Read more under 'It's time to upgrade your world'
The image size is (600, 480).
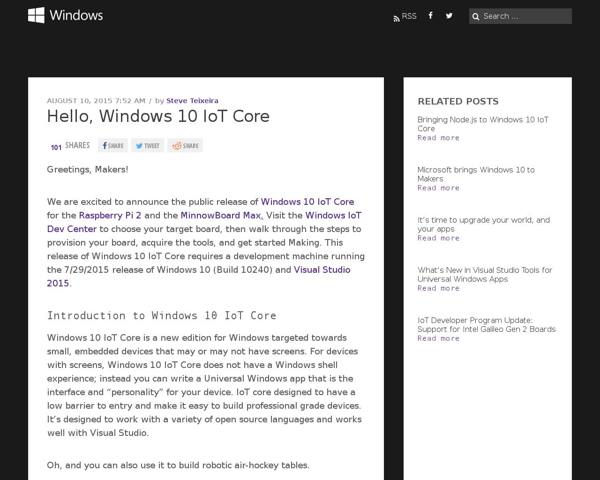point(438,238)
